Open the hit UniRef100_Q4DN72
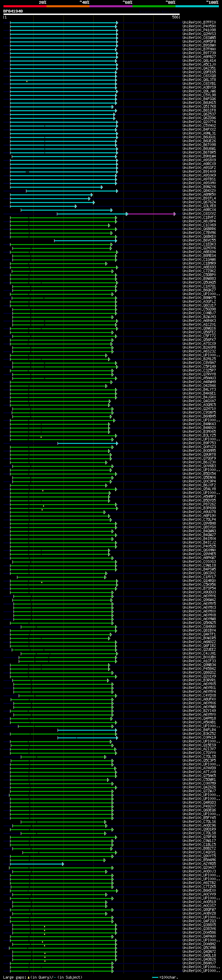The width and height of the screenshot is (222, 980). [x=199, y=952]
